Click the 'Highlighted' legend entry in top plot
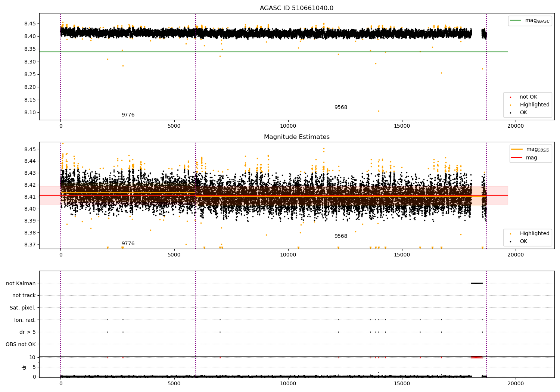Viewport: 560px width, 392px height. point(534,105)
